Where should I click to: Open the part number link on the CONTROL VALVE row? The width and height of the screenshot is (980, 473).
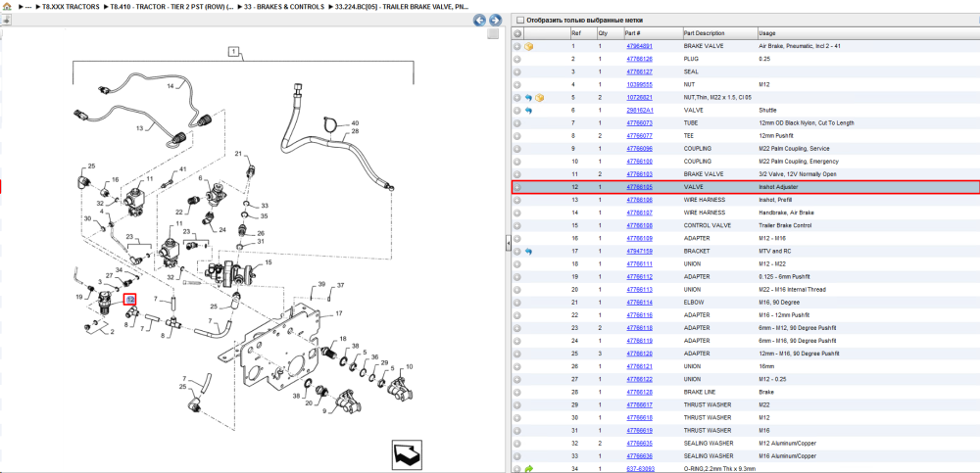(x=639, y=225)
